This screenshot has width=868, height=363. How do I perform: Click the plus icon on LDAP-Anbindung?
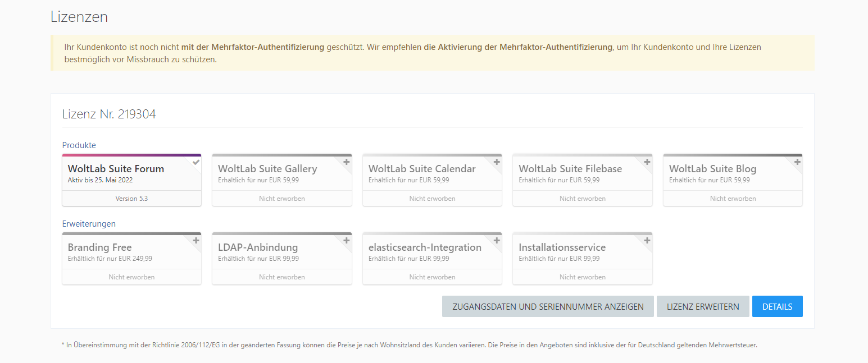tap(346, 241)
